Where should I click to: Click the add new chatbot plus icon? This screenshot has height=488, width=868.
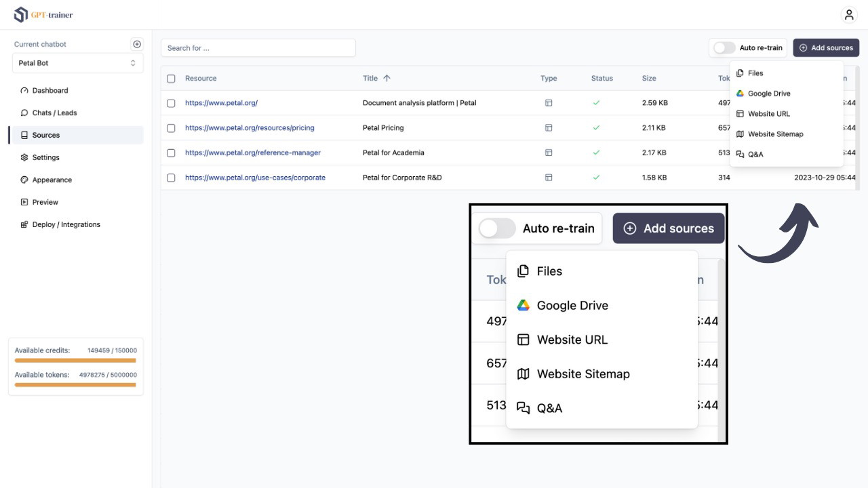(137, 44)
